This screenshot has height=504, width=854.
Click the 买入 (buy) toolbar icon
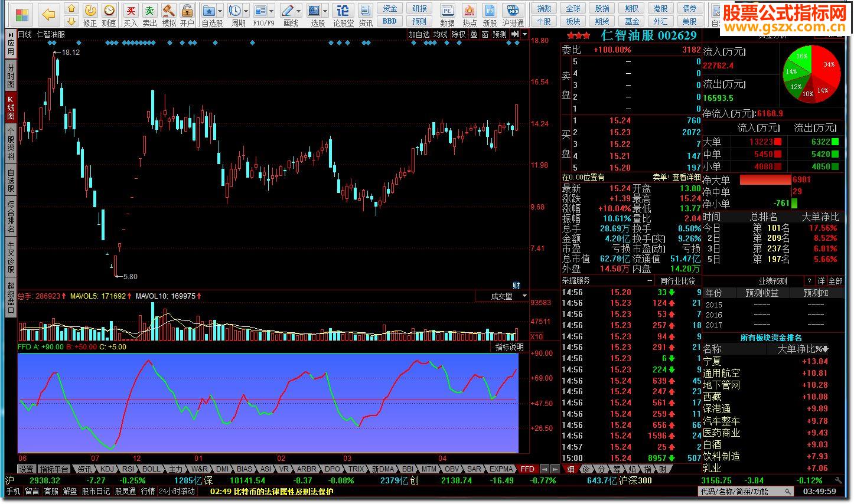tap(131, 14)
